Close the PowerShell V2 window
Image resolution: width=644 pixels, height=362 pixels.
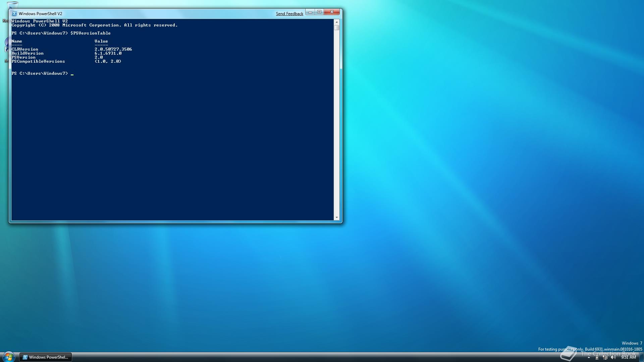click(332, 12)
